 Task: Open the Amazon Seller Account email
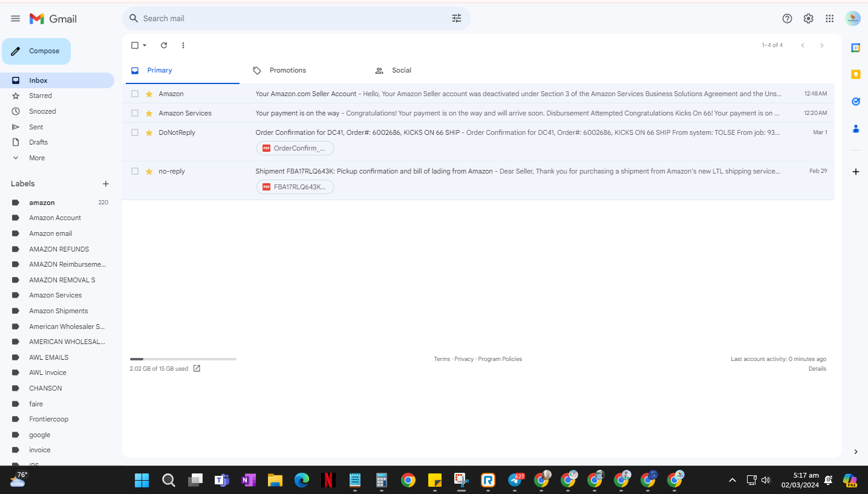point(478,94)
